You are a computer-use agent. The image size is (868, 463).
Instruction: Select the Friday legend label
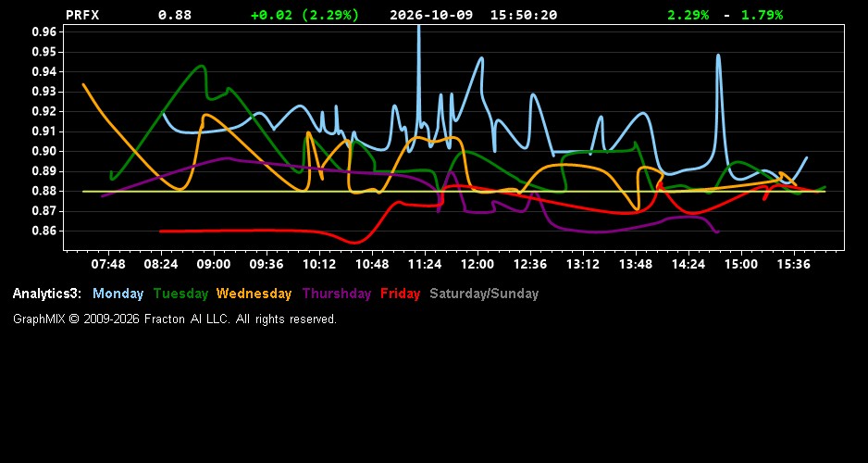401,294
